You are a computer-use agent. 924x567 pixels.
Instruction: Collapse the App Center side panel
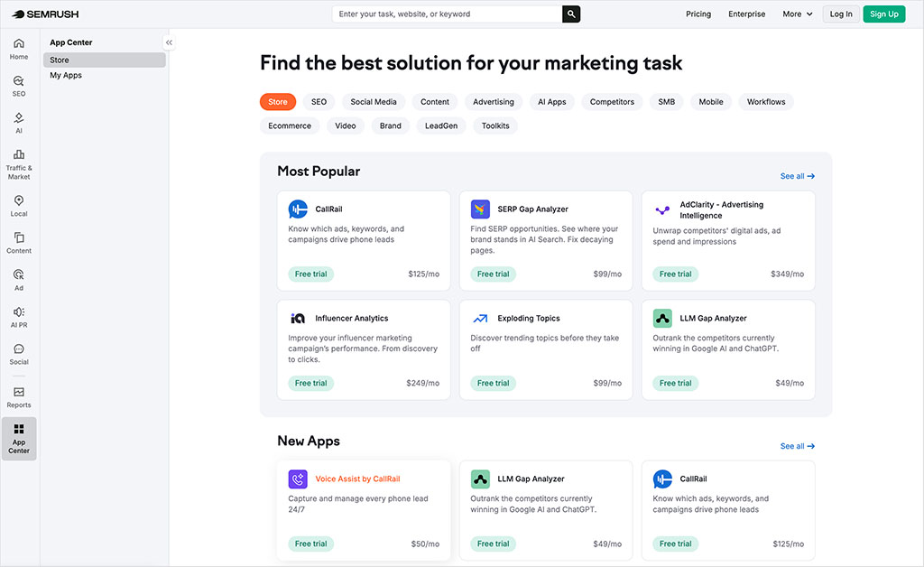tap(169, 42)
